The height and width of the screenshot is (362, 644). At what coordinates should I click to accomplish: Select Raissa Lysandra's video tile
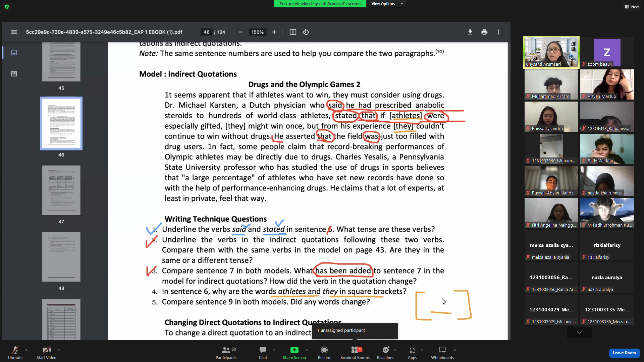coord(551,117)
